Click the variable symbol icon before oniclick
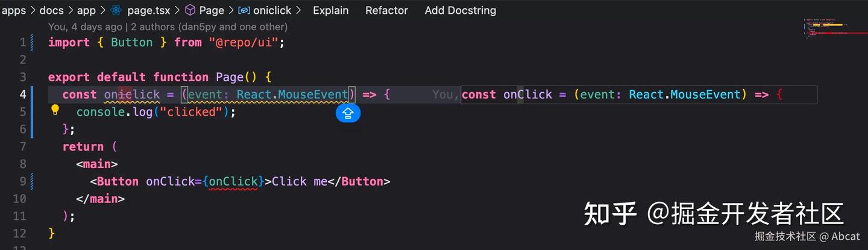868x250 pixels. (x=244, y=10)
